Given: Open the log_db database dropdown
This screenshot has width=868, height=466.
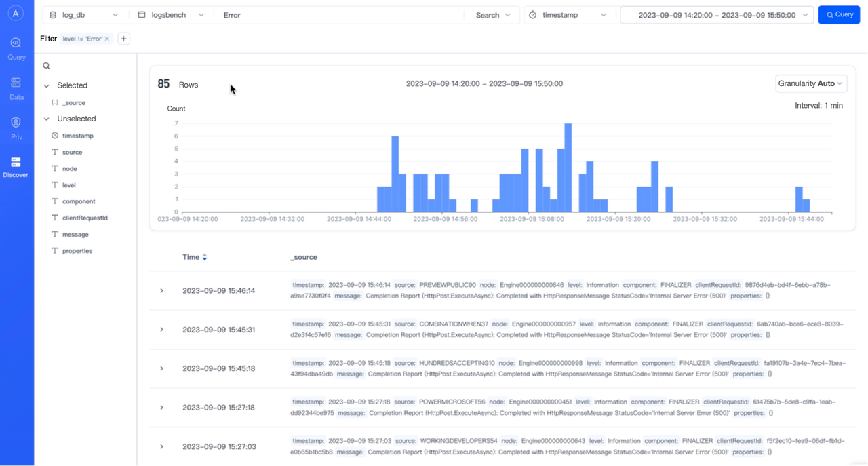Looking at the screenshot, I should (84, 15).
